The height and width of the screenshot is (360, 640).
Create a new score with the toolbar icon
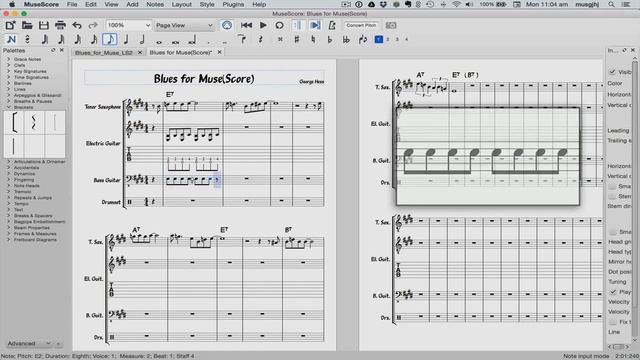tap(11, 25)
